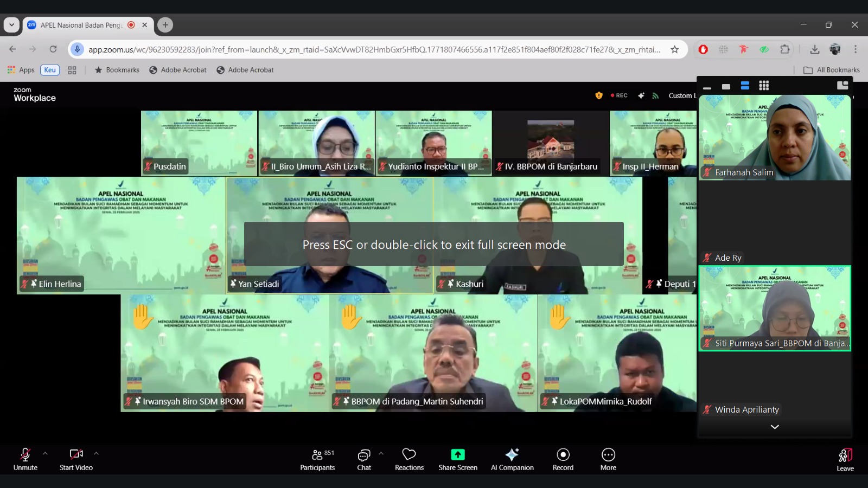Viewport: 868px width, 488px height.
Task: Expand video options arrow beside Start Video
Action: pos(96,453)
